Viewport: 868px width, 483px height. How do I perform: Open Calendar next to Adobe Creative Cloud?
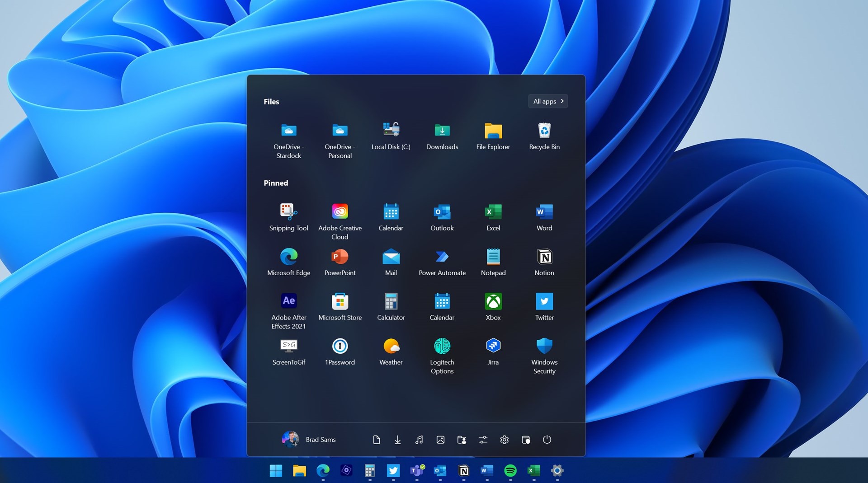point(391,217)
